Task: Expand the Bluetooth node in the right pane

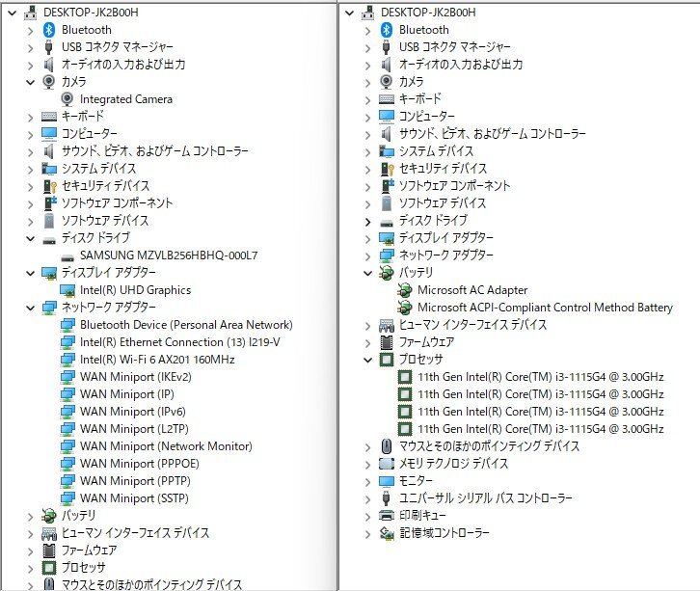Action: (x=368, y=30)
